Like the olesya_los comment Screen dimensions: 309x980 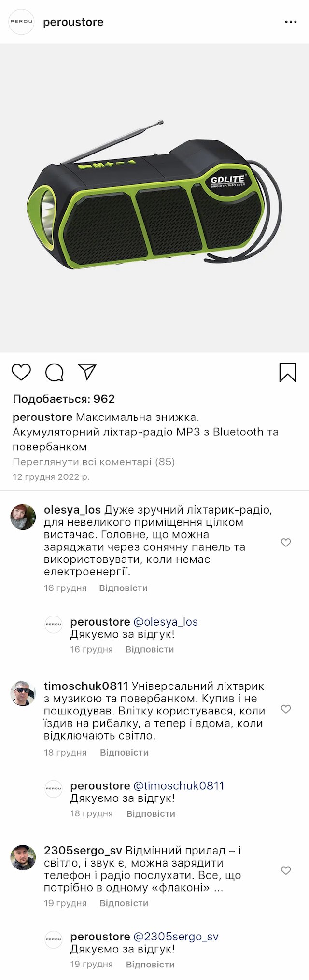tap(286, 543)
